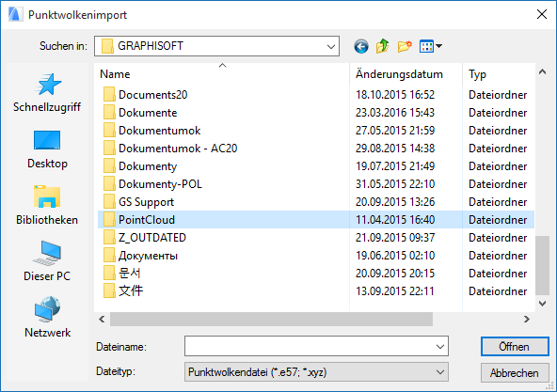
Task: Sort by the Typ column header
Action: point(499,74)
